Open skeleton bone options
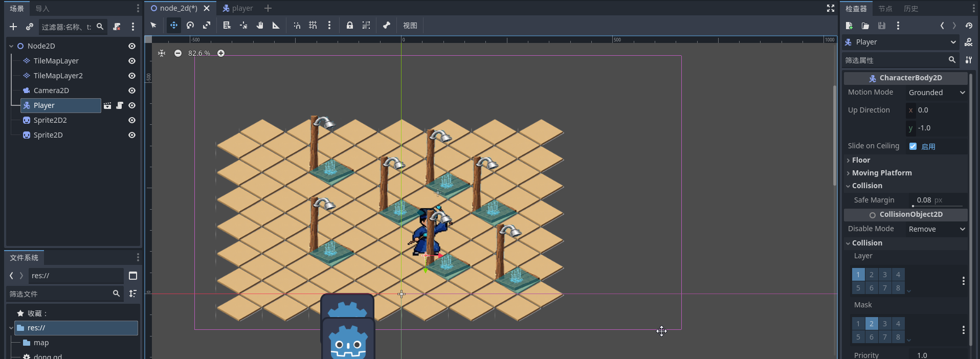980x359 pixels. (387, 25)
